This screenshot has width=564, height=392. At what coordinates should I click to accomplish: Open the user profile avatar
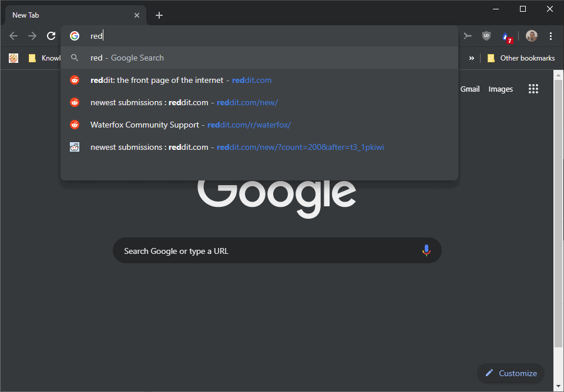531,36
